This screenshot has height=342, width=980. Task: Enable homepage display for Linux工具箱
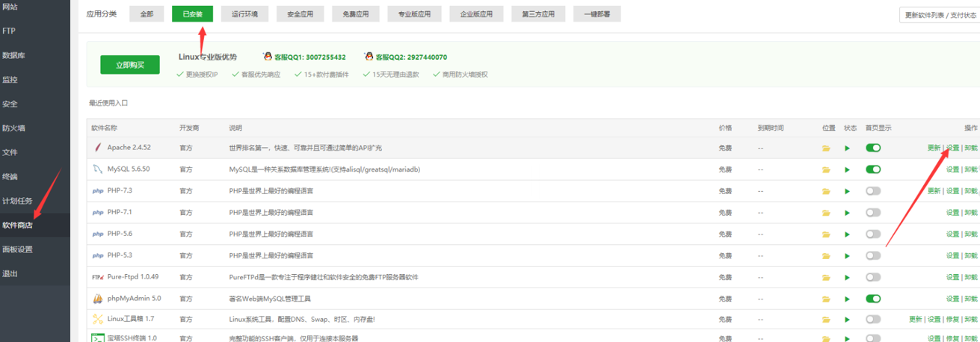873,320
